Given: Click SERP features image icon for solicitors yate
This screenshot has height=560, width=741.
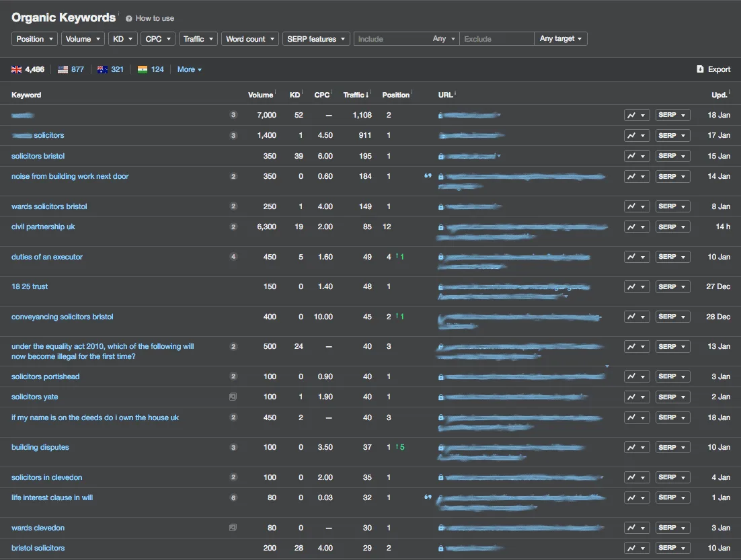Looking at the screenshot, I should tap(233, 397).
